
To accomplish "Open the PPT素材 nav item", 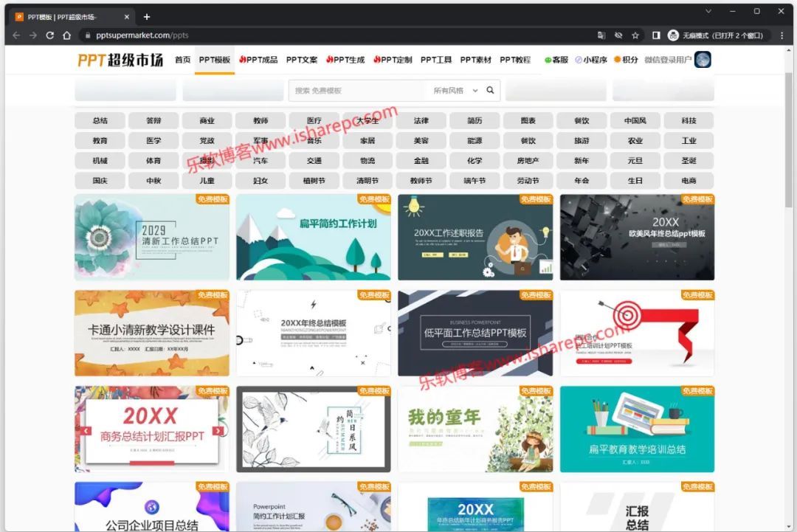I will (x=476, y=60).
